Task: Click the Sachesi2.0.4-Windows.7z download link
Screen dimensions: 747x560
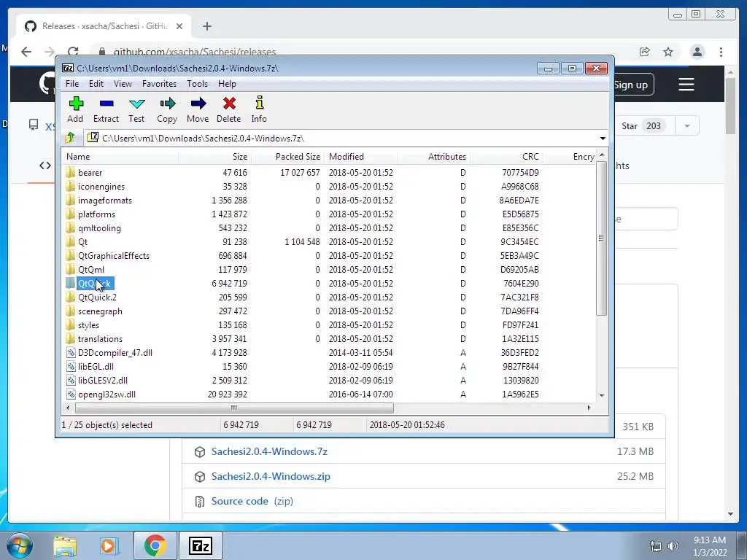Action: [269, 451]
